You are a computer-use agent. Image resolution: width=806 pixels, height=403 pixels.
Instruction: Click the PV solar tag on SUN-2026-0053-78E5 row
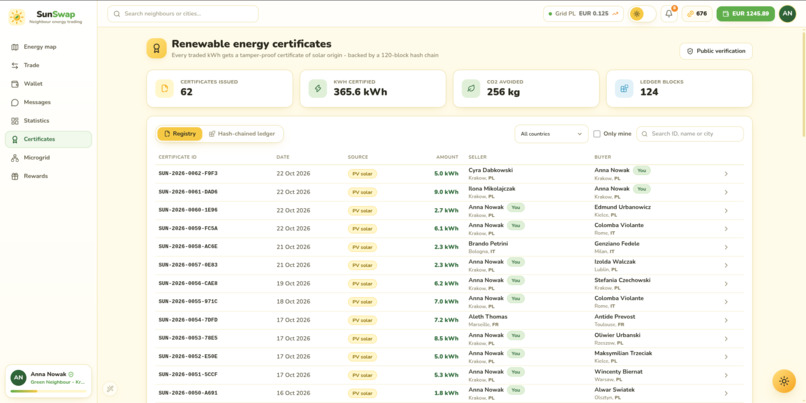tap(362, 338)
